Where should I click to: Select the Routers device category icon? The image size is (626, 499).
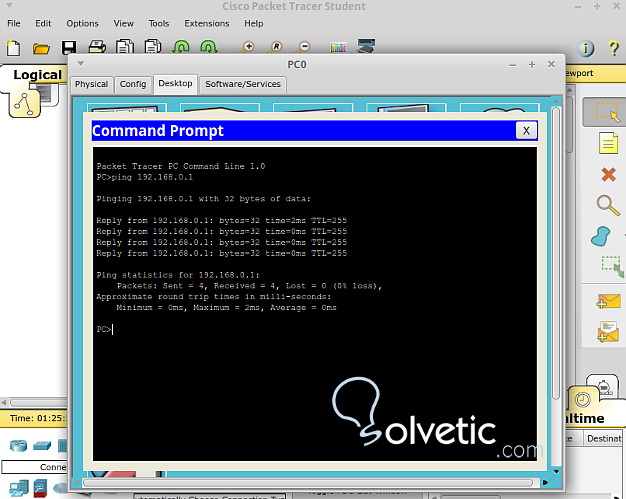(x=18, y=445)
